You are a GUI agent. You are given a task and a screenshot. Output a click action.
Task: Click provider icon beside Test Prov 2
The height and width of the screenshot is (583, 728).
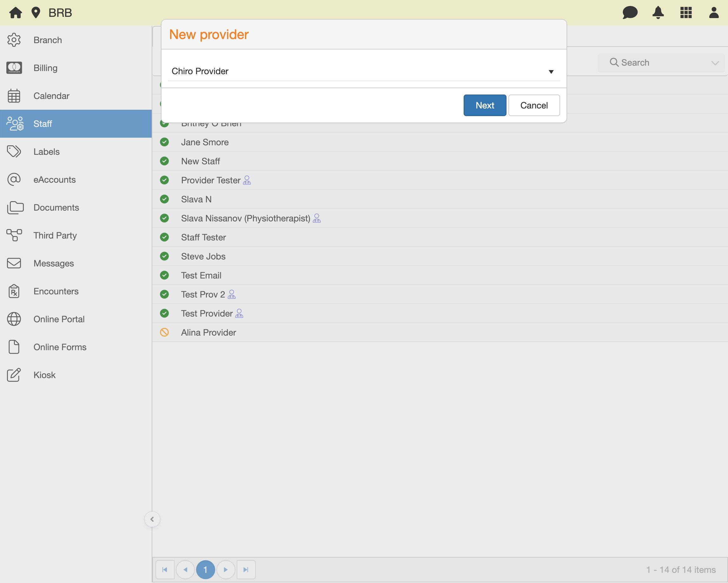pos(232,294)
